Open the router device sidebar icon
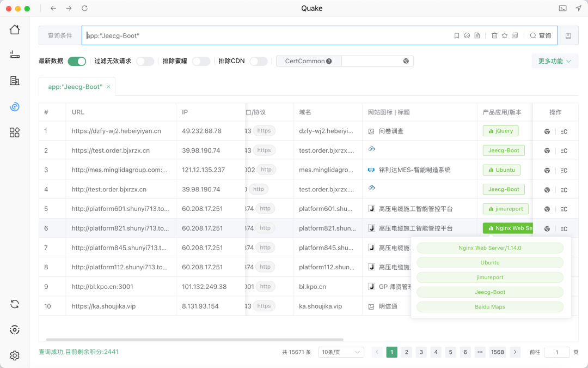 coord(15,55)
